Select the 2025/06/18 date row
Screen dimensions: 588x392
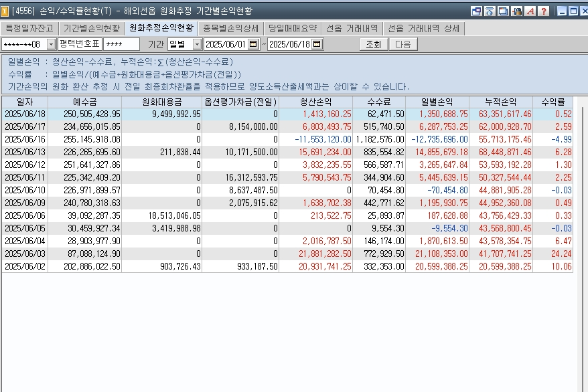tap(287, 114)
